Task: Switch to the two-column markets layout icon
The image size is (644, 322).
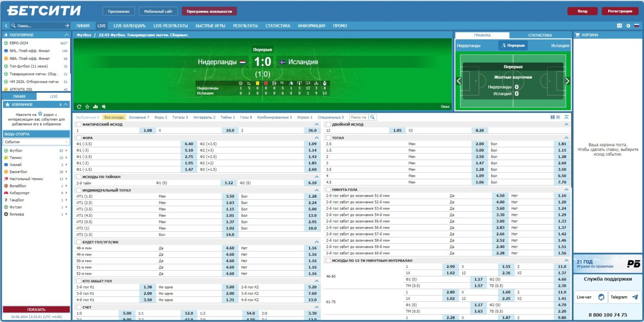Action: click(553, 117)
